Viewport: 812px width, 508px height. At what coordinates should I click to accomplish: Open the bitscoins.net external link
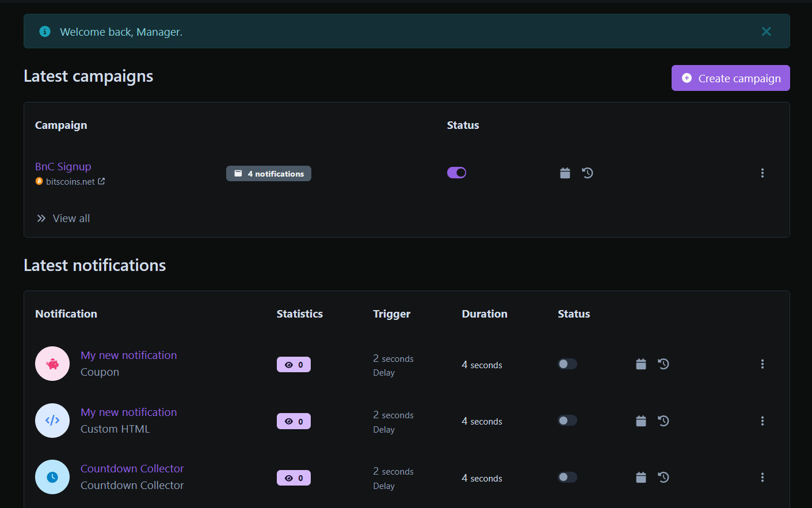pyautogui.click(x=71, y=181)
